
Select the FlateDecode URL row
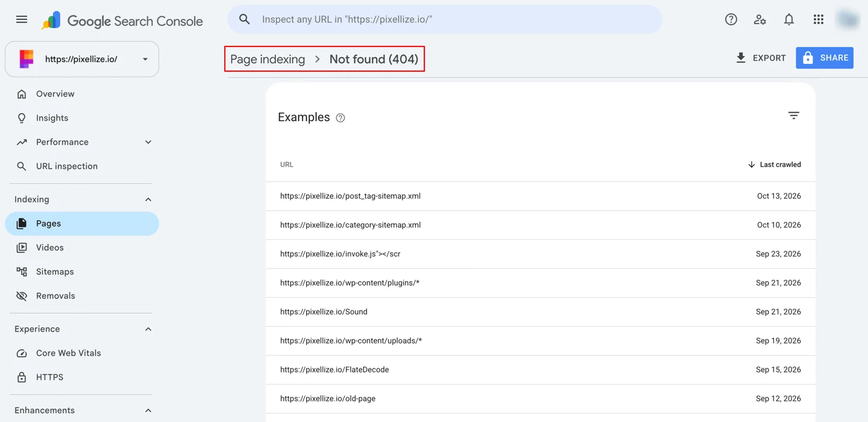[541, 370]
